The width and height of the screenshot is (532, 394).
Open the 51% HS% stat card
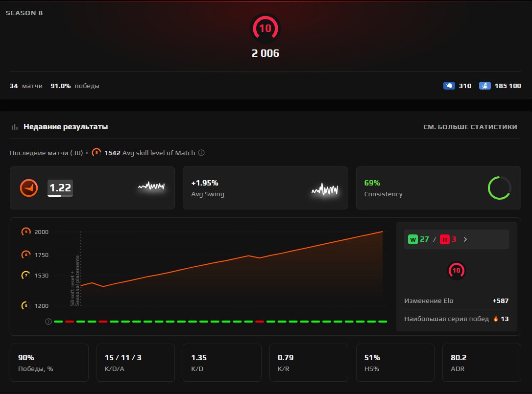395,363
